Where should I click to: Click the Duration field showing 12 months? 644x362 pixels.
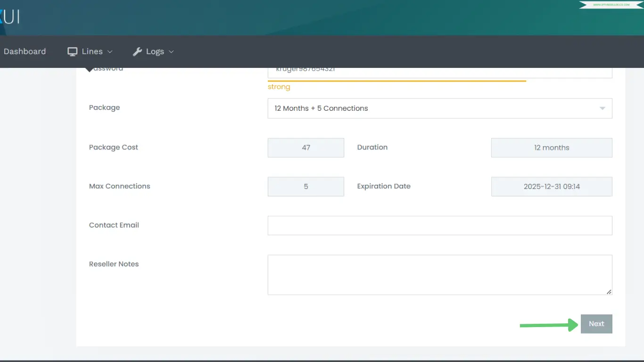tap(551, 148)
